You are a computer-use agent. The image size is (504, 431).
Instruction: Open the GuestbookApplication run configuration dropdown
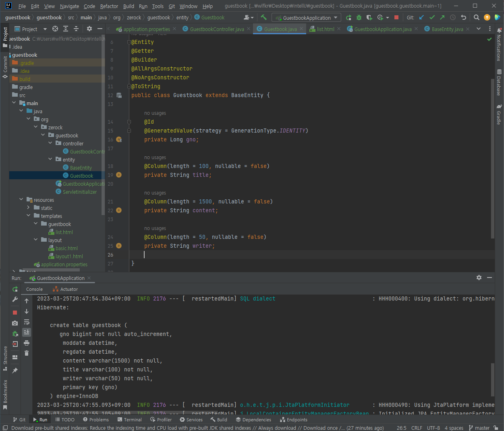coord(306,18)
